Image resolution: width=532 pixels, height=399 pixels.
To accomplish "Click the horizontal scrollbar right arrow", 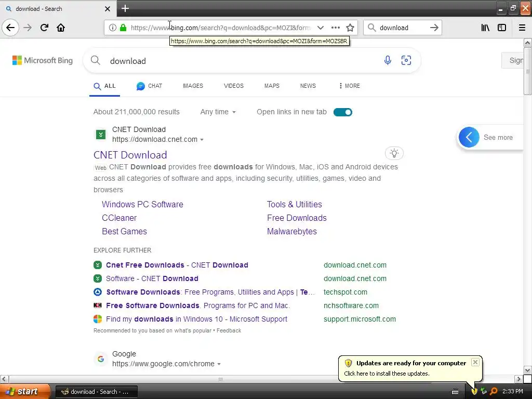I will coord(519,379).
